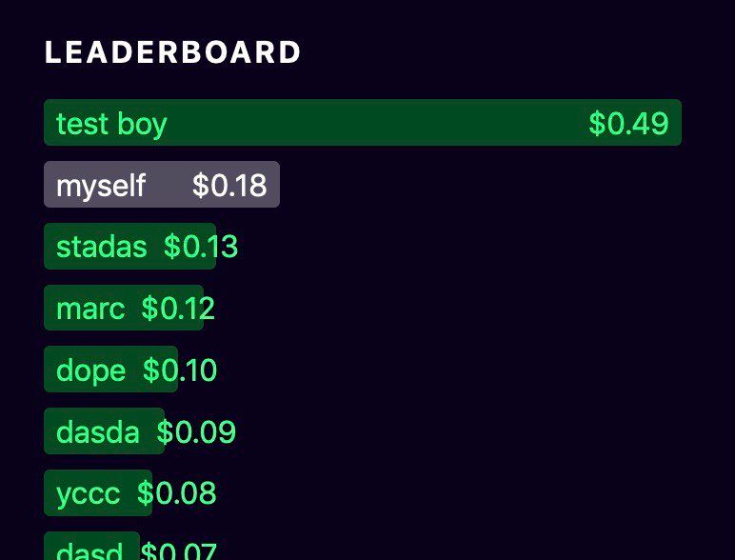Viewport: 735px width, 560px height.
Task: Click the $0.07 amount beside dasd
Action: [x=179, y=550]
